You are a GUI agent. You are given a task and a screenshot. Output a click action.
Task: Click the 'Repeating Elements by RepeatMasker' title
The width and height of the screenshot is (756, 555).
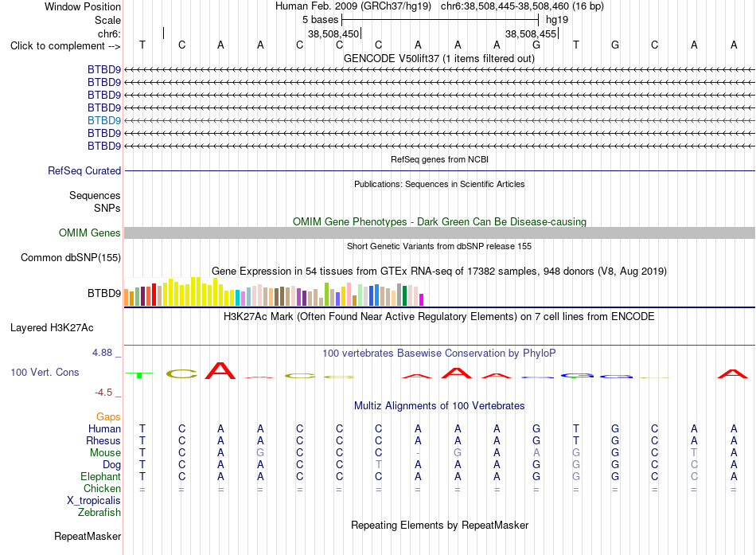440,525
